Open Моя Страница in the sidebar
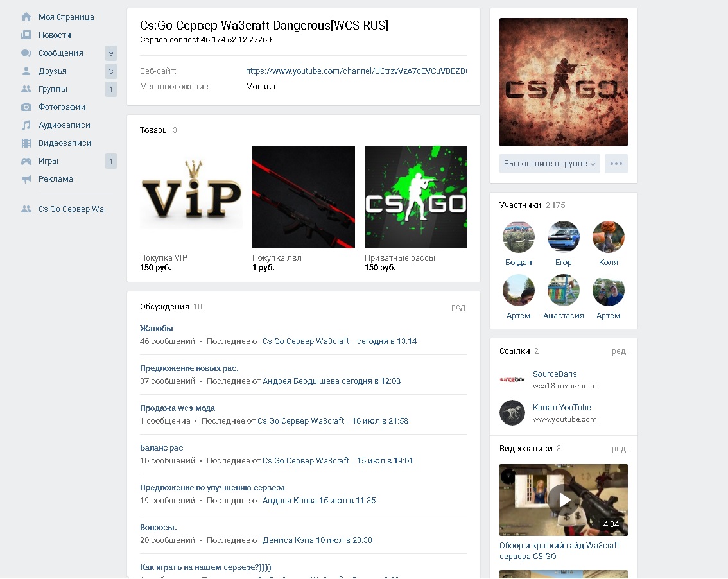Image resolution: width=728 pixels, height=579 pixels. [66, 17]
